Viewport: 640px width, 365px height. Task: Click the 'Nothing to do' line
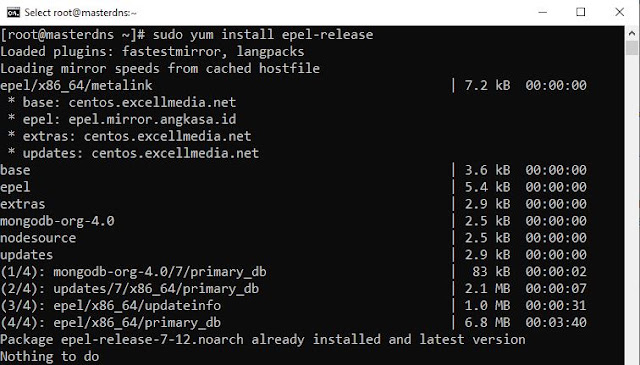tap(49, 357)
